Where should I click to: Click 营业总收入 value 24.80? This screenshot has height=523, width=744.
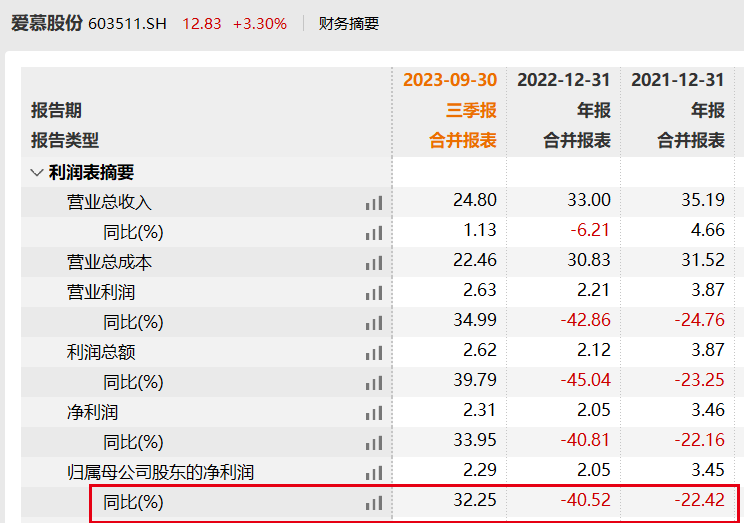tap(475, 200)
